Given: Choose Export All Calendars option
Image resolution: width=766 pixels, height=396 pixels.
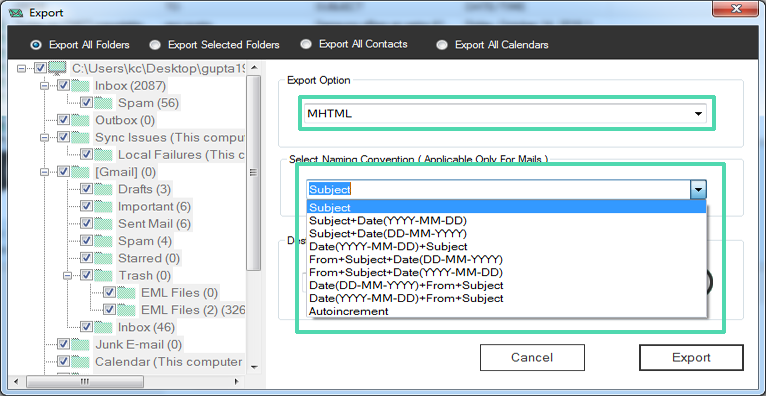Looking at the screenshot, I should tap(442, 45).
